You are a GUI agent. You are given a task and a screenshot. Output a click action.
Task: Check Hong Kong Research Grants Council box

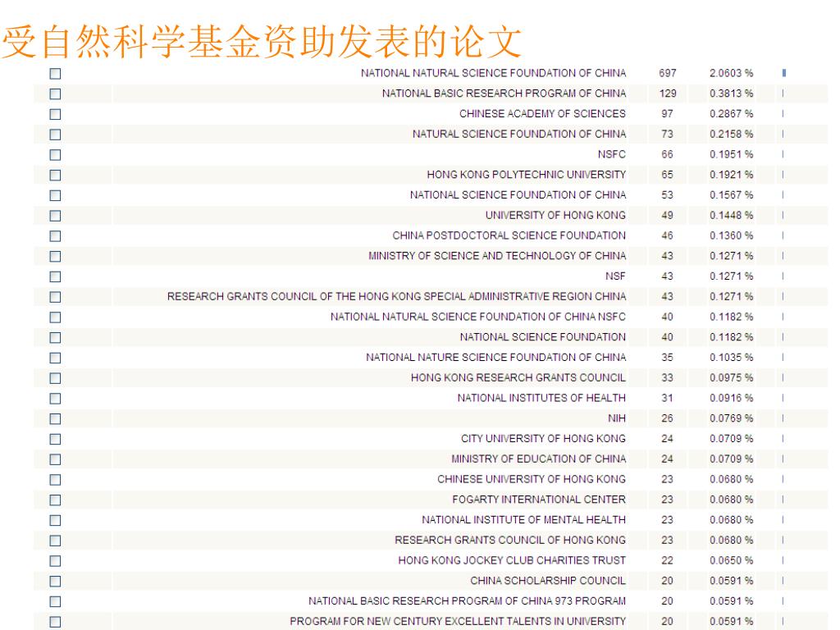(x=55, y=379)
